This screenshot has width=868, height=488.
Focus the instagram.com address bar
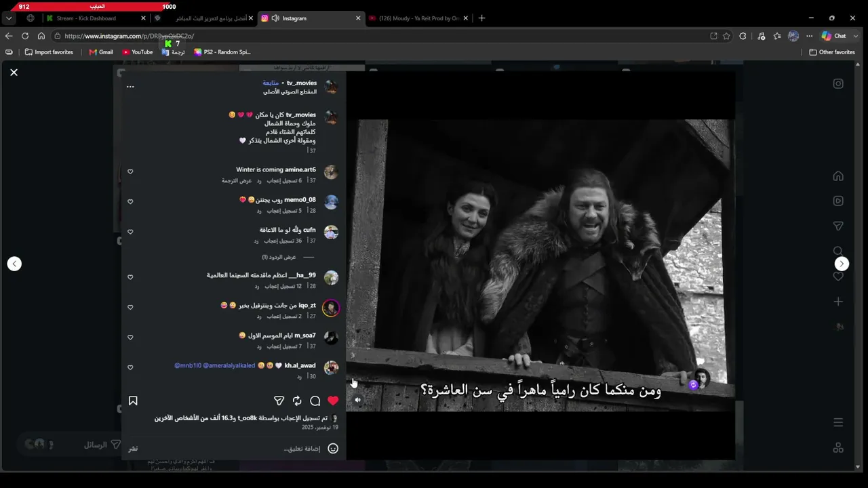point(380,36)
